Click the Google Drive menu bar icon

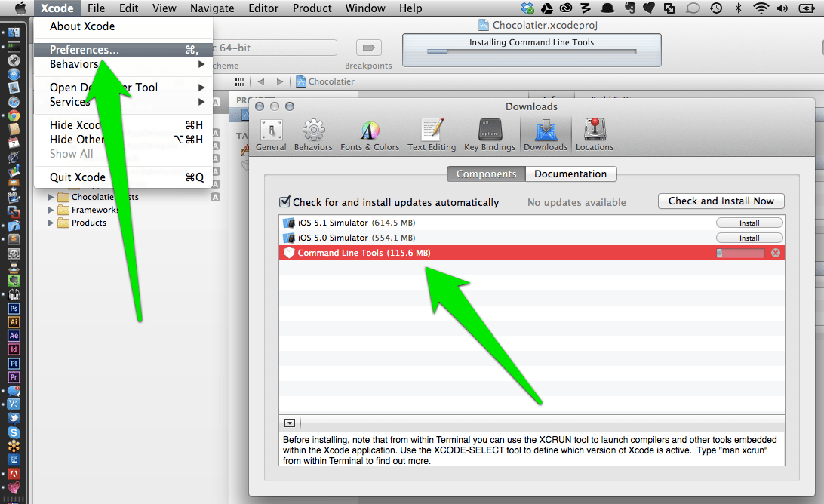(x=546, y=8)
